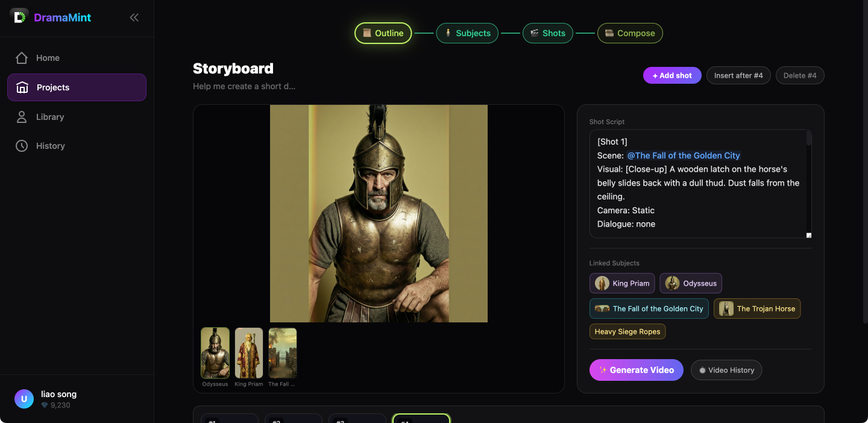Viewport: 868px width, 423px height.
Task: Click the Generate Video button
Action: [637, 370]
